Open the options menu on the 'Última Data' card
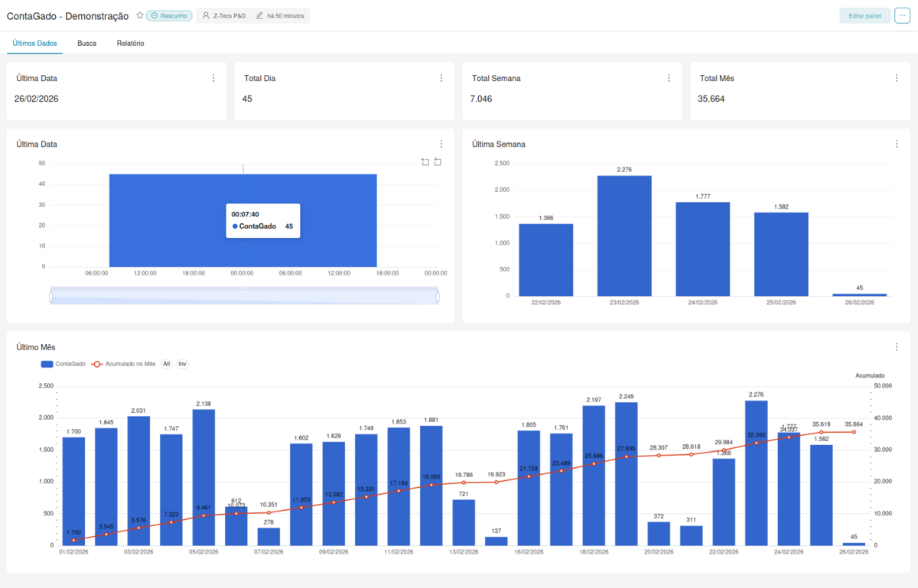Screen dimensions: 918x588 [213, 77]
